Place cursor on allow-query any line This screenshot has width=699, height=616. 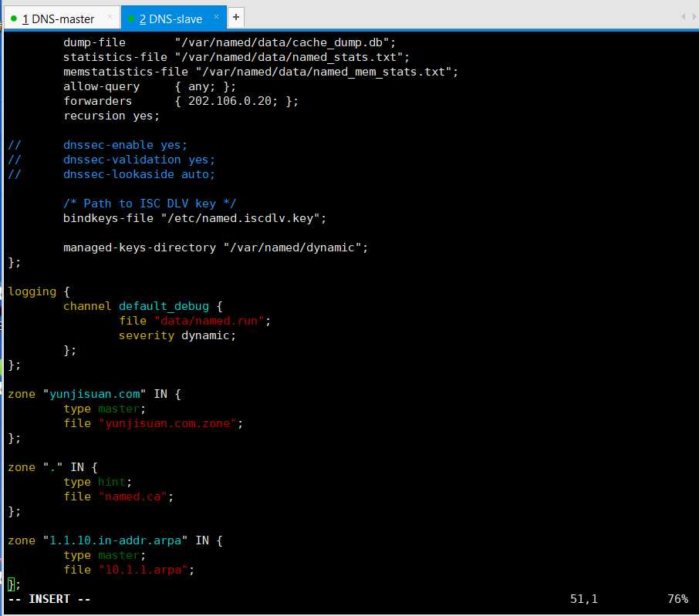(150, 86)
